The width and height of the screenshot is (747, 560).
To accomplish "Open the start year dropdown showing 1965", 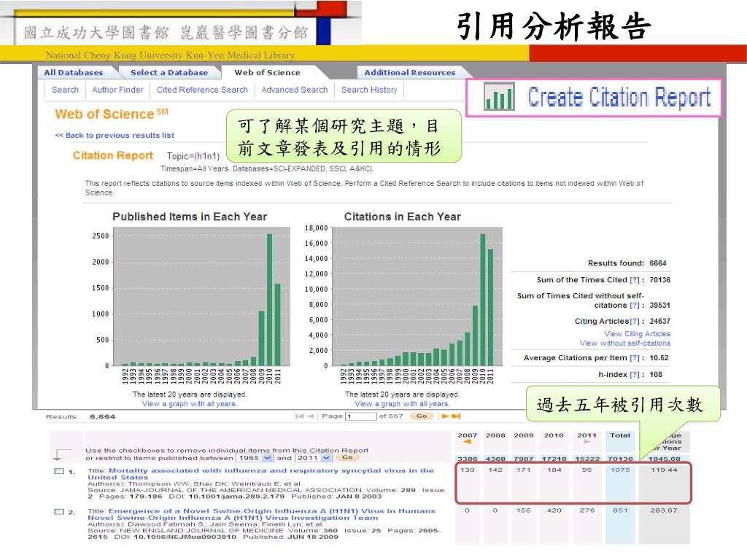I will pos(255,458).
